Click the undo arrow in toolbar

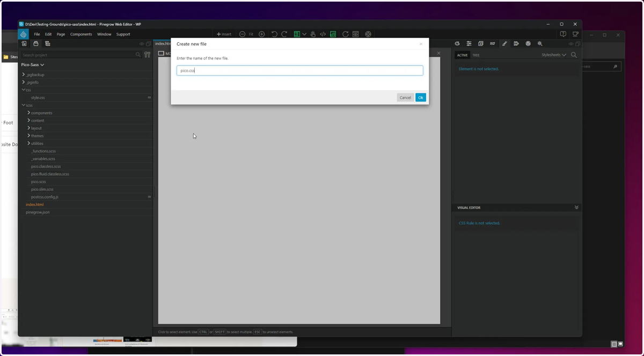pyautogui.click(x=274, y=34)
